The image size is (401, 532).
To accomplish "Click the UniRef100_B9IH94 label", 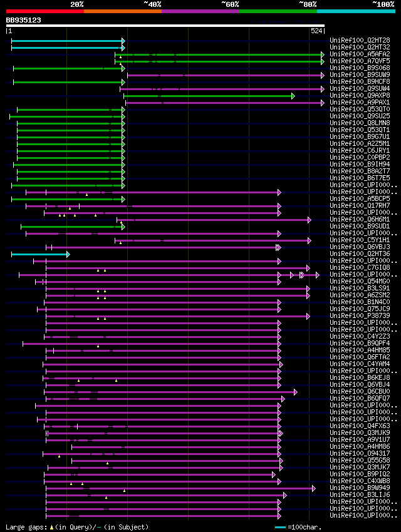I will pos(360,164).
